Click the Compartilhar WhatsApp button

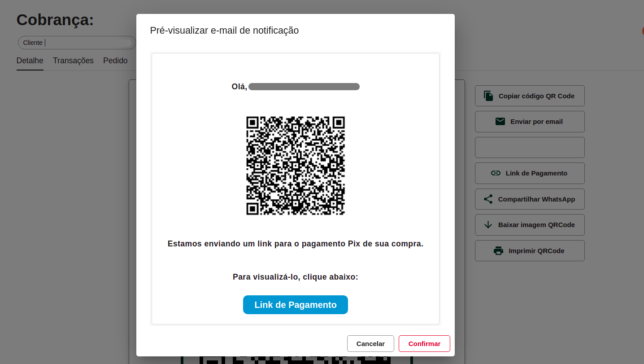click(530, 199)
